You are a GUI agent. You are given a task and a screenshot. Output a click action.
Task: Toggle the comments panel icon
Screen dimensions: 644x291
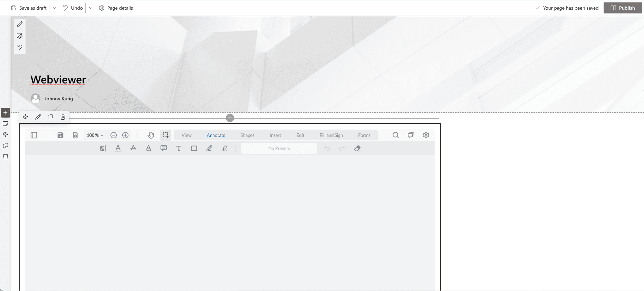411,135
